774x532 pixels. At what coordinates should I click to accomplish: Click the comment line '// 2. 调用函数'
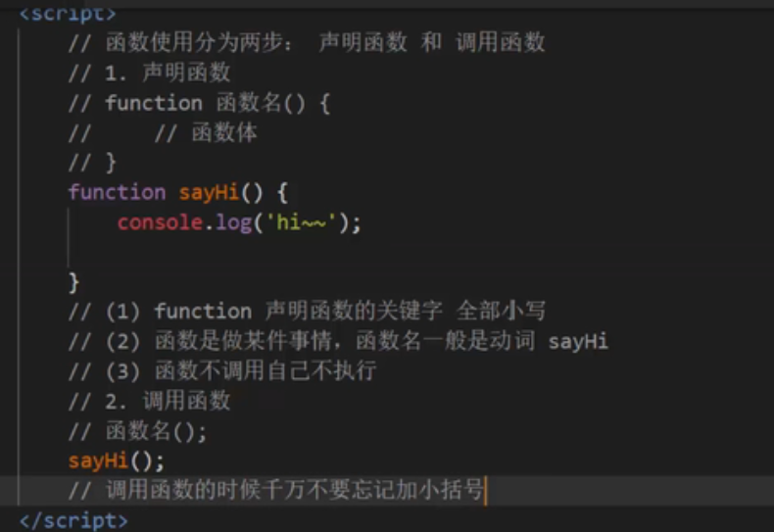tap(149, 401)
